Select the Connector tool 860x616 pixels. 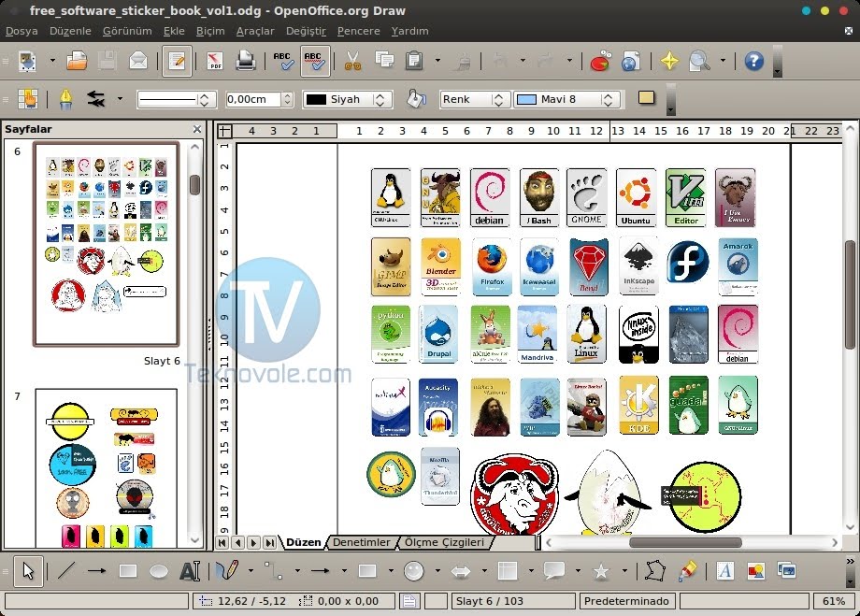tap(273, 571)
